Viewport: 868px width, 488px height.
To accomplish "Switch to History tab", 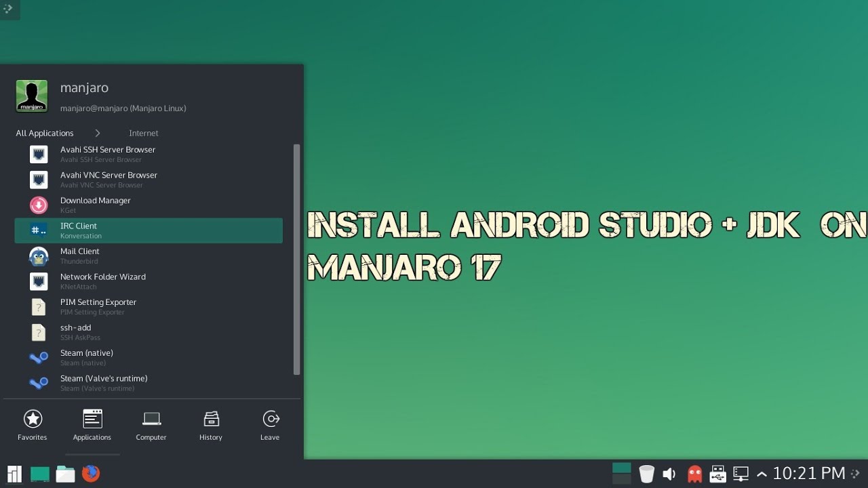I will (211, 426).
